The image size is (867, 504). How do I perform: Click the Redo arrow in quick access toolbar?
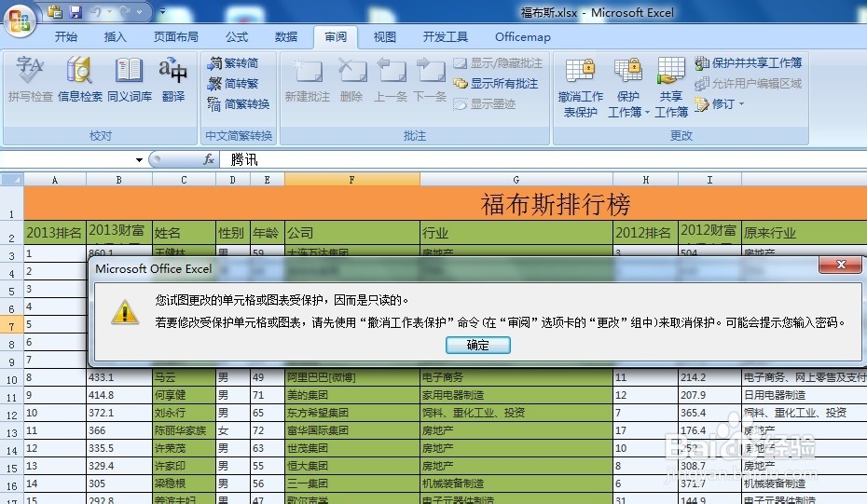click(125, 11)
